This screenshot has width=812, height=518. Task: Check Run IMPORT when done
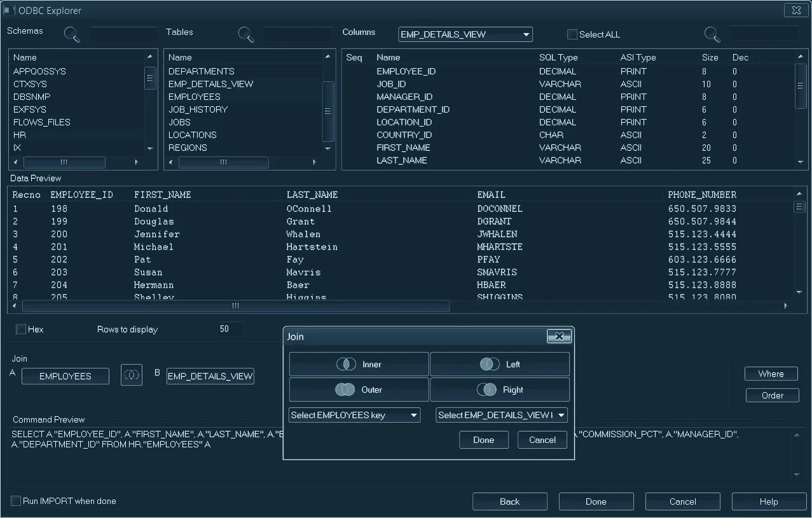click(x=15, y=501)
